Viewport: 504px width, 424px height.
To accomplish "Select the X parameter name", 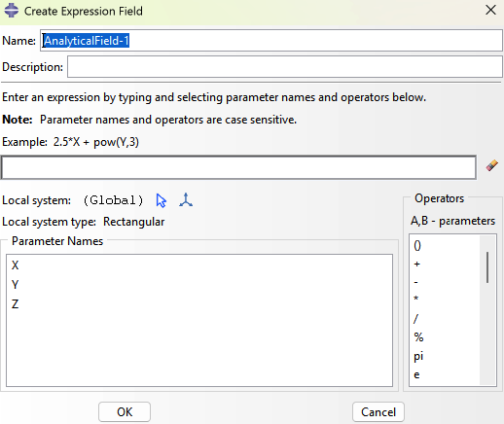I will 16,265.
